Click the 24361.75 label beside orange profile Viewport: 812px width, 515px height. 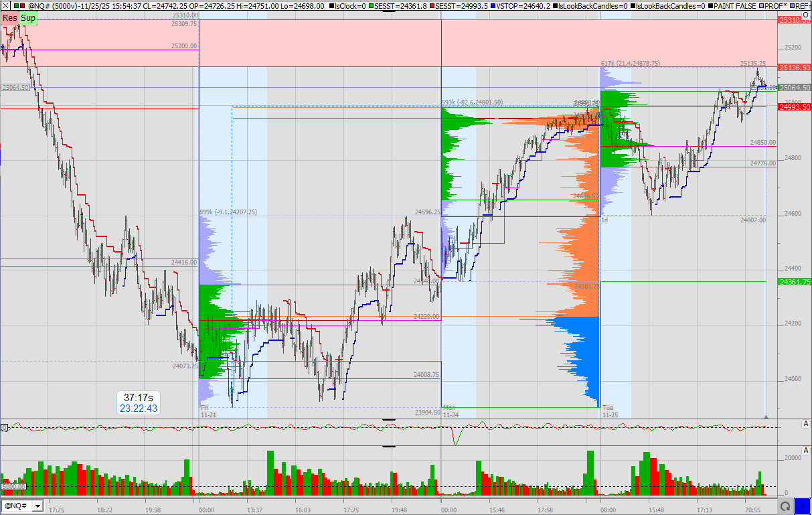(x=586, y=286)
